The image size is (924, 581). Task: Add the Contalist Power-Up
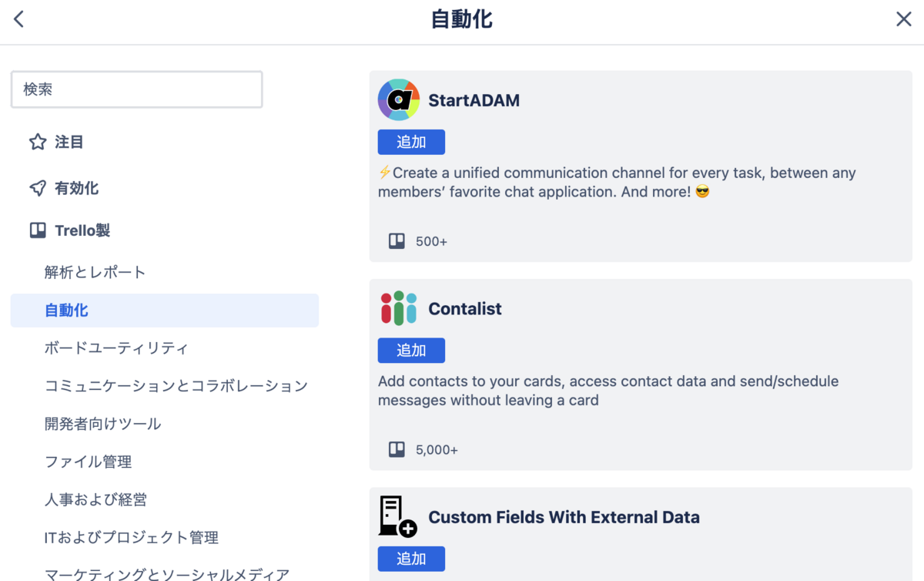[411, 351]
